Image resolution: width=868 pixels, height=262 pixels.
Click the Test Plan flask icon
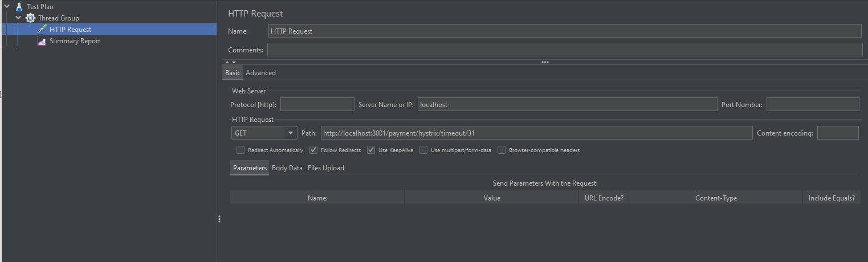tap(19, 7)
